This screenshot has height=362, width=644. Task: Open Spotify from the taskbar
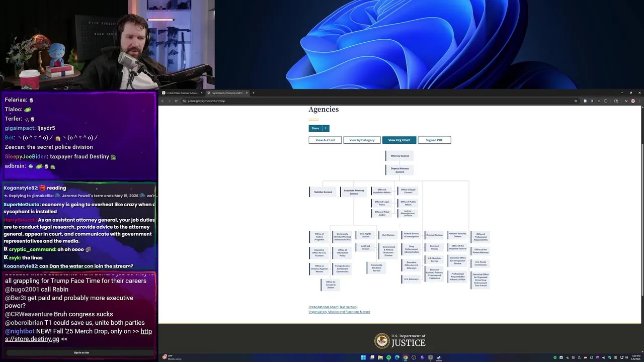[x=388, y=357]
